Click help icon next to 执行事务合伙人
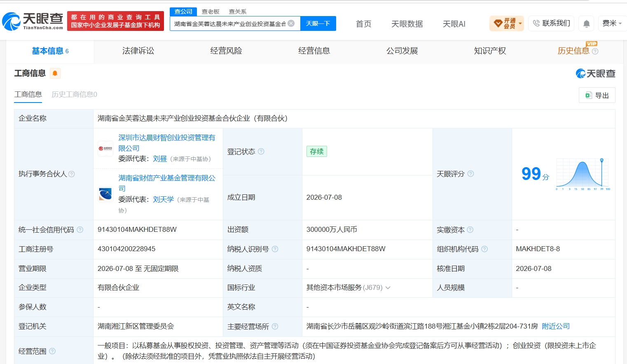This screenshot has height=364, width=627. tap(71, 174)
